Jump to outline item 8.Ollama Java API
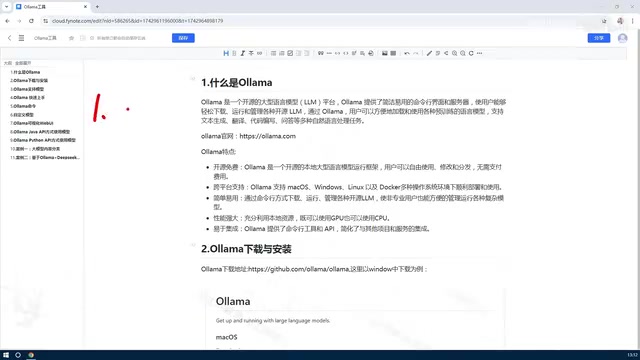The height and width of the screenshot is (360, 640). (x=40, y=132)
